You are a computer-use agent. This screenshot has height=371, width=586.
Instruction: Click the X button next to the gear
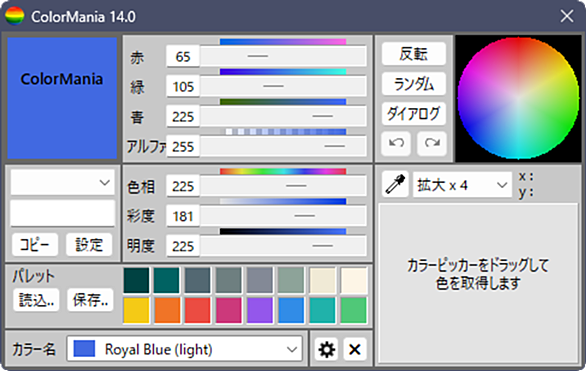355,350
